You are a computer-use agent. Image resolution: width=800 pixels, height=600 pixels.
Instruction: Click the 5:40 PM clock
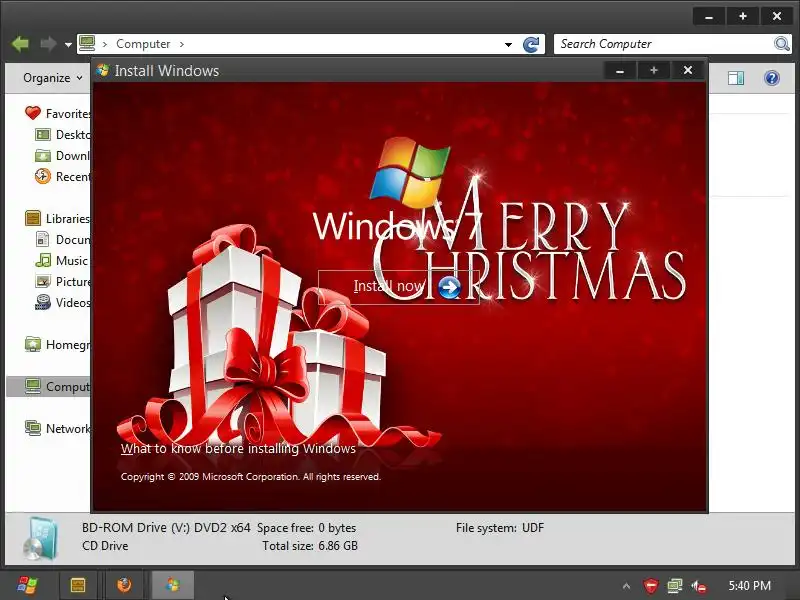pyautogui.click(x=749, y=586)
